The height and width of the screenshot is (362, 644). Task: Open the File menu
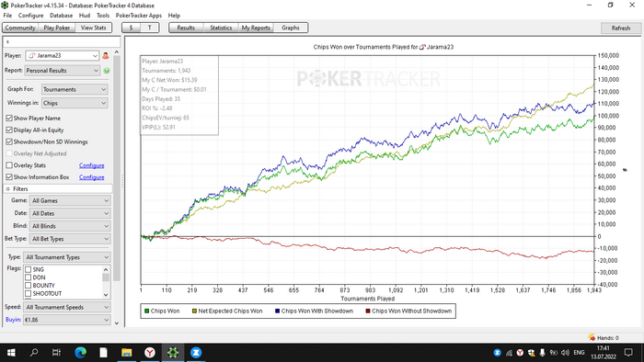coord(7,16)
